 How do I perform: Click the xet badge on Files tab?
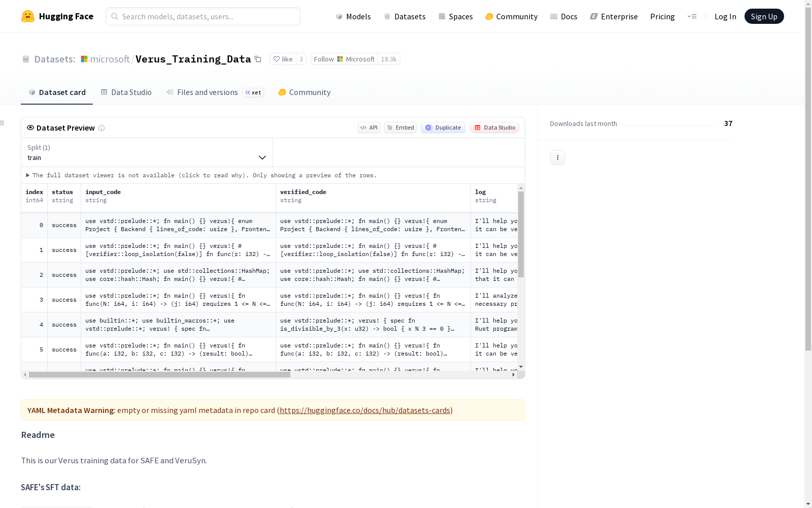pyautogui.click(x=253, y=92)
